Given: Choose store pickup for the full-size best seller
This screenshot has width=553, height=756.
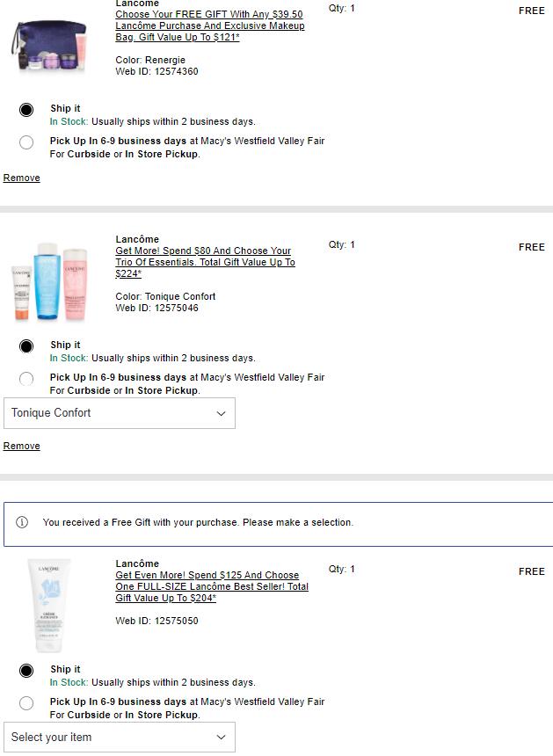Looking at the screenshot, I should [26, 703].
